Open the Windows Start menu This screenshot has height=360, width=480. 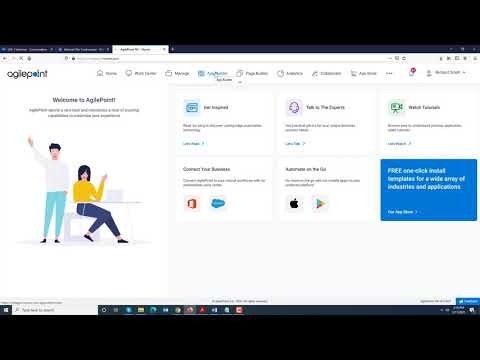(x=6, y=310)
